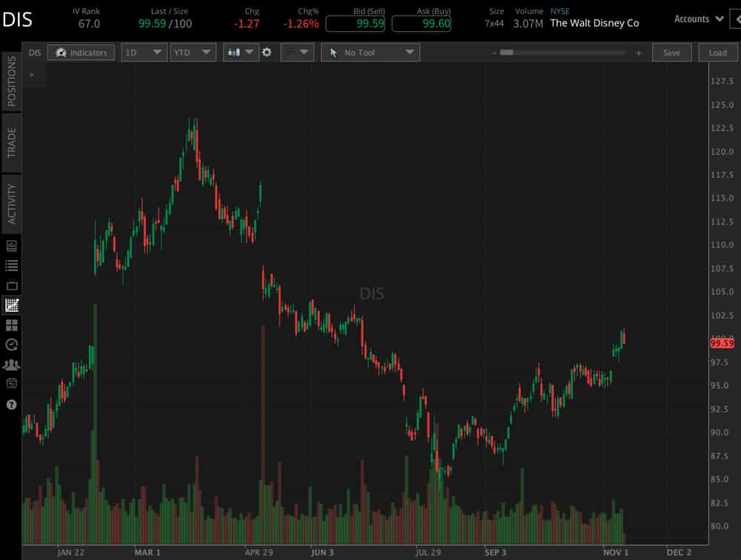
Task: Click the JAN 22 date label
Action: pos(70,553)
